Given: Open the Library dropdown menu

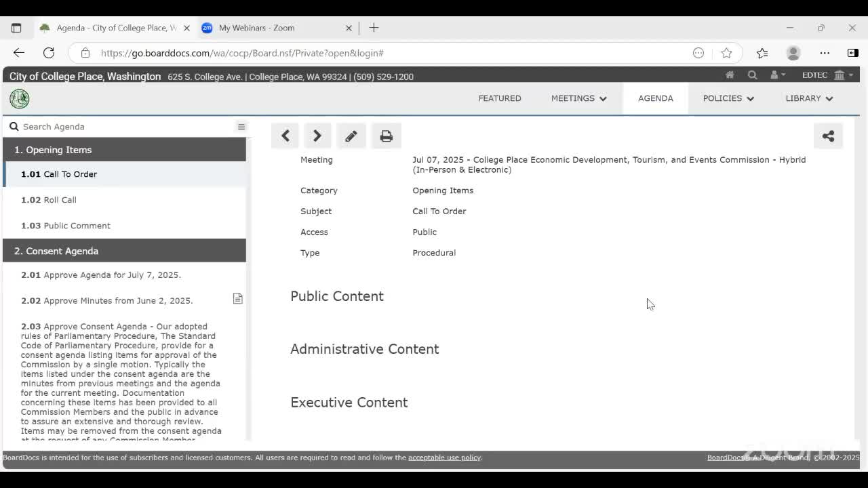Looking at the screenshot, I should 808,98.
